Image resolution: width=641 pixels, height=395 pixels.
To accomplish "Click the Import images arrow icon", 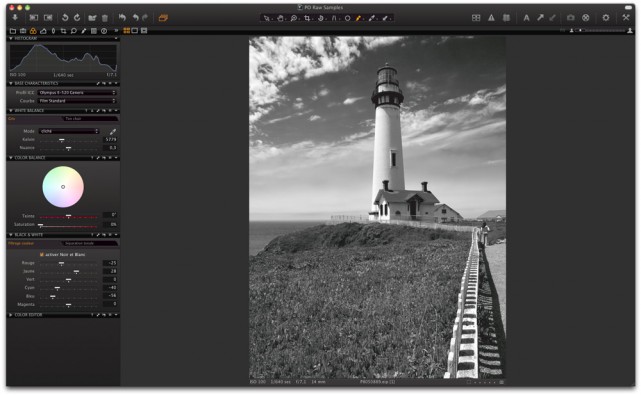I will point(15,18).
